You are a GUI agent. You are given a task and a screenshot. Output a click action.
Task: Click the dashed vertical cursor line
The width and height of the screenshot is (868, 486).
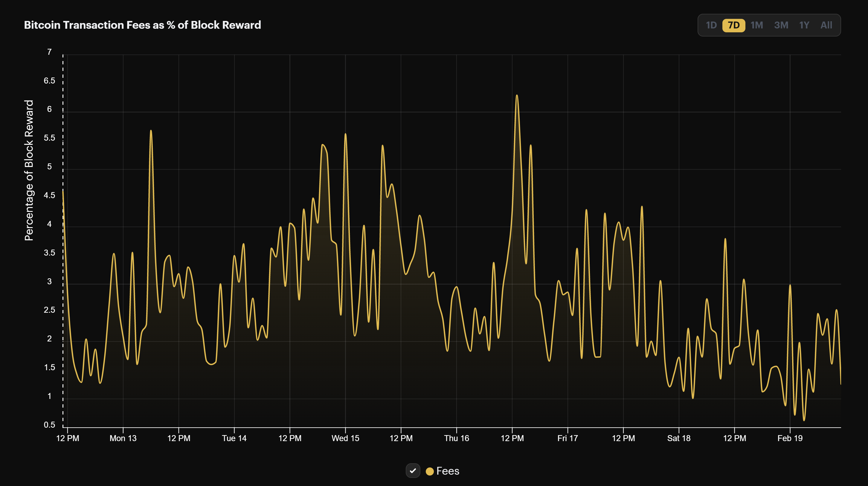click(63, 241)
